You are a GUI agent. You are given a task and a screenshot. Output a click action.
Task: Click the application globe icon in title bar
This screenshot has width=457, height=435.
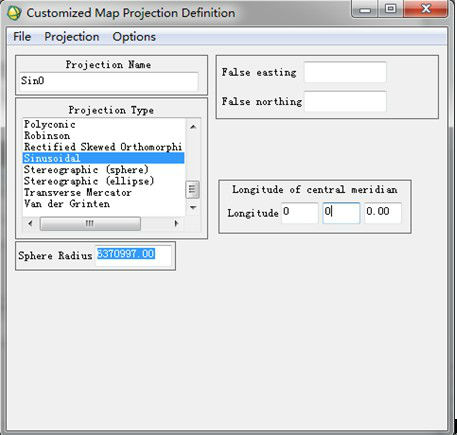tap(14, 13)
